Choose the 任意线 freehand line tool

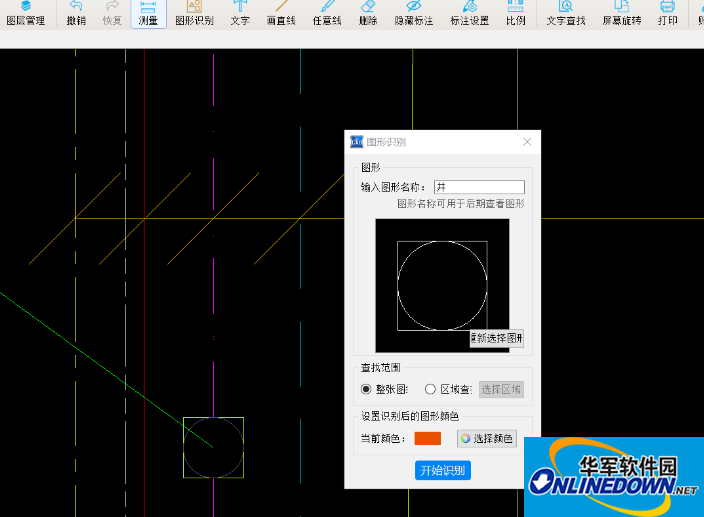[x=326, y=13]
